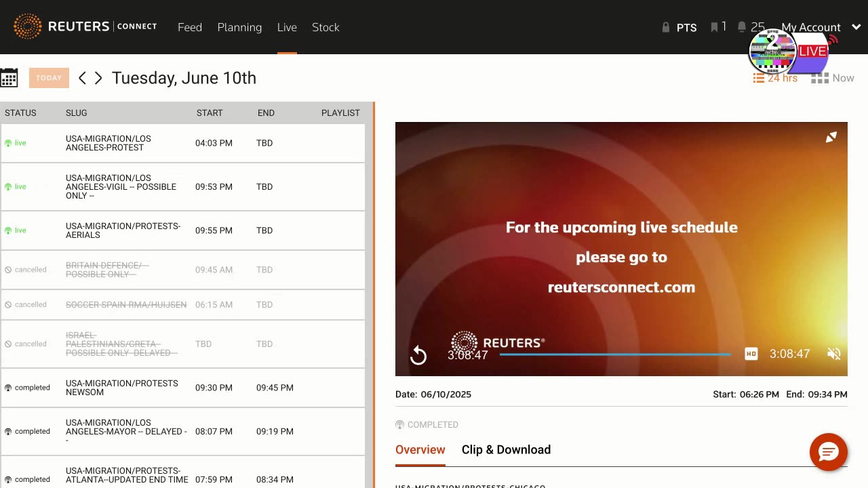Click the live status icon for PROTESTS-AERIALS
Image resolution: width=868 pixels, height=488 pixels.
pyautogui.click(x=8, y=230)
